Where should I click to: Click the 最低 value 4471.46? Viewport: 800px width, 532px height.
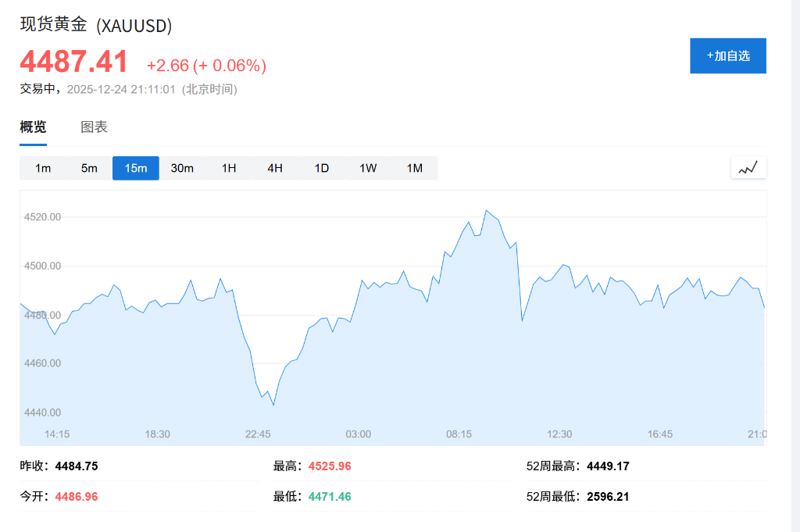tap(328, 496)
